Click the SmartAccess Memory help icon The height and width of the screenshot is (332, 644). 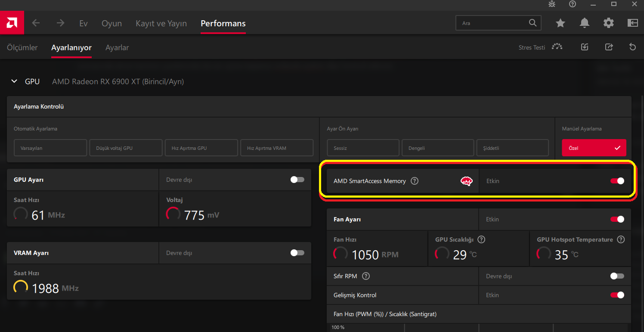click(415, 181)
